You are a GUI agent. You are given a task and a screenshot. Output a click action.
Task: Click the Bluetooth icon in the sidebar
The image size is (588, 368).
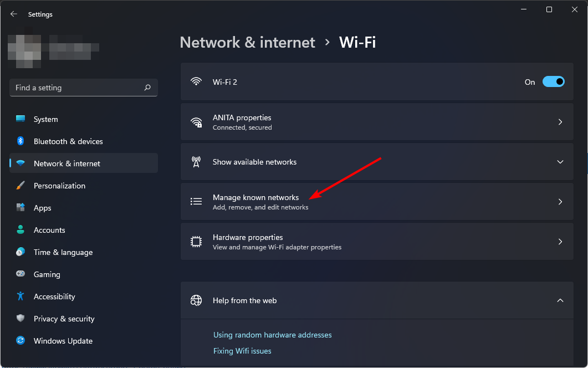pos(21,141)
